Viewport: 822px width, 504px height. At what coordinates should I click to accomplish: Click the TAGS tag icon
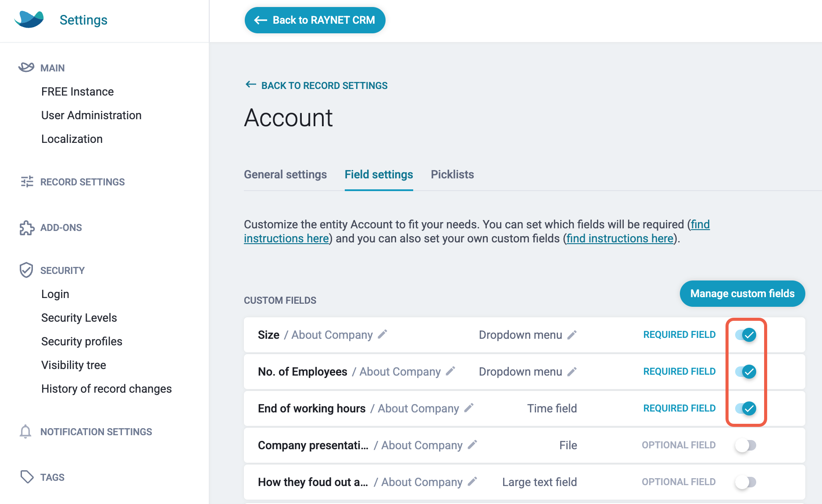[x=26, y=476]
